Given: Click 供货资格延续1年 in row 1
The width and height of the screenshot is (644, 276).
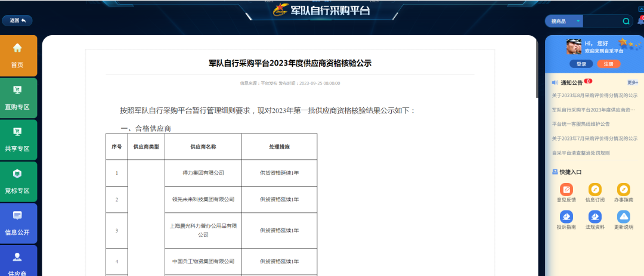Looking at the screenshot, I should (279, 173).
